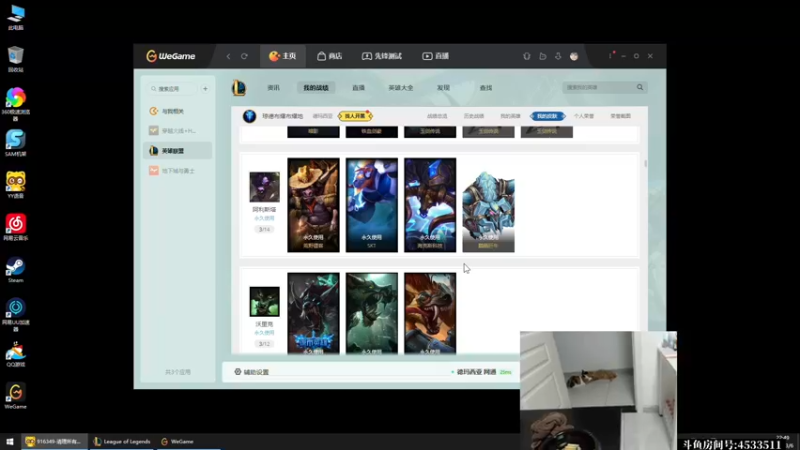
Task: Click the download arrow icon in title bar
Action: point(558,56)
